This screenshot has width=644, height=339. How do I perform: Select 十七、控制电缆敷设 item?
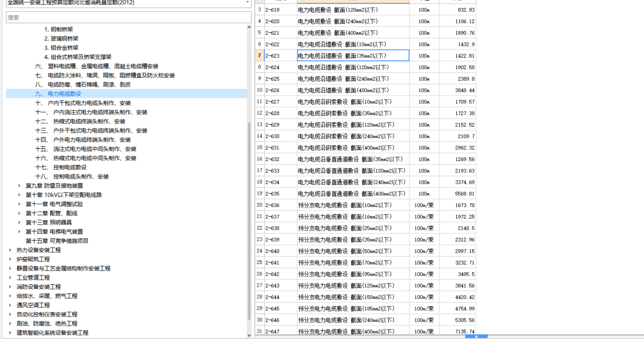tap(61, 167)
